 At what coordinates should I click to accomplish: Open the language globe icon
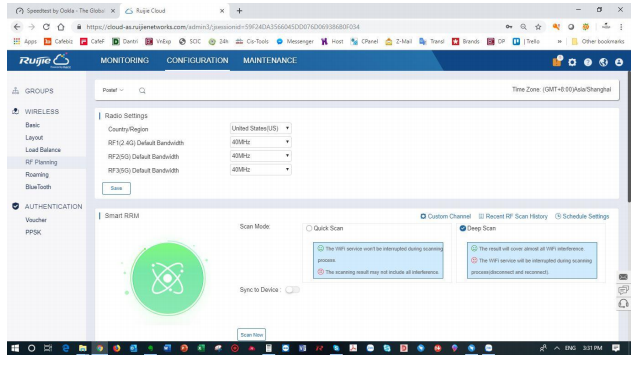[x=603, y=62]
